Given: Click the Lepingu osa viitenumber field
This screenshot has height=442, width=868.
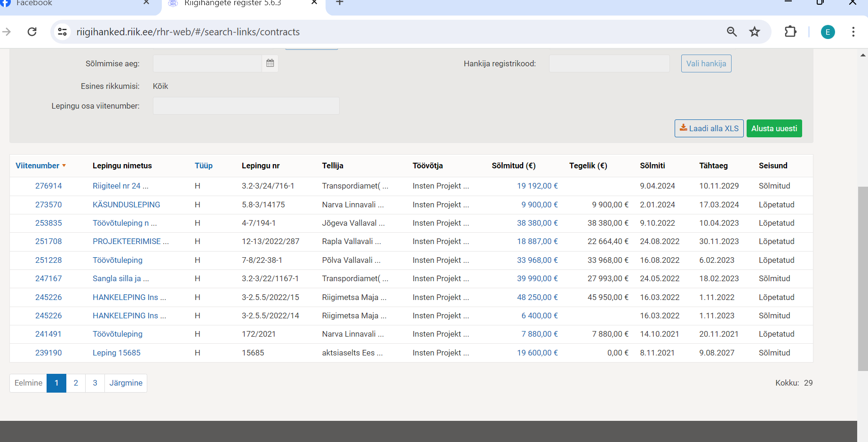Looking at the screenshot, I should (246, 106).
